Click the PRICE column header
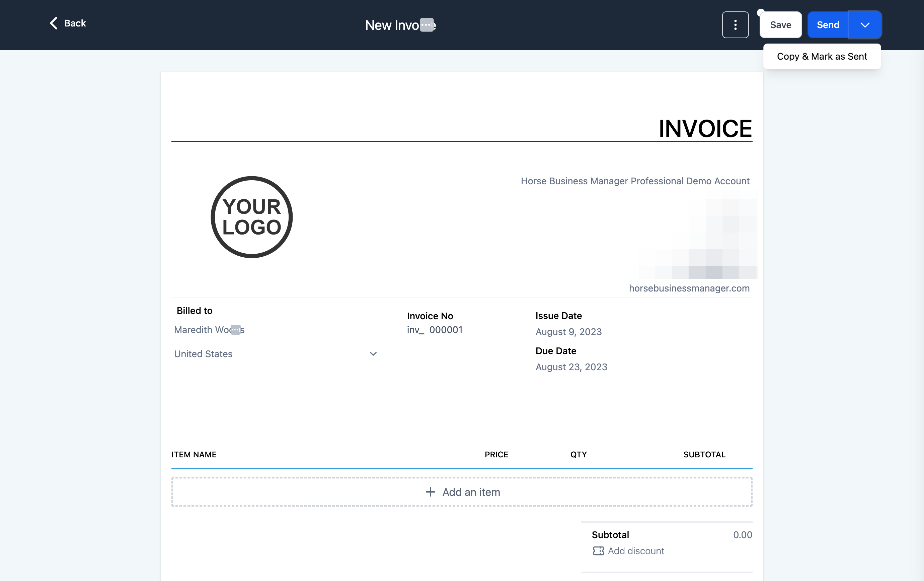This screenshot has width=924, height=581. pyautogui.click(x=496, y=454)
